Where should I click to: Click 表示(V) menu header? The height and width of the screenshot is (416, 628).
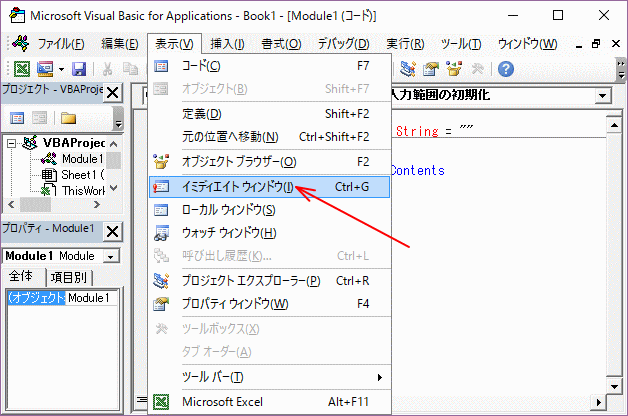pos(174,44)
